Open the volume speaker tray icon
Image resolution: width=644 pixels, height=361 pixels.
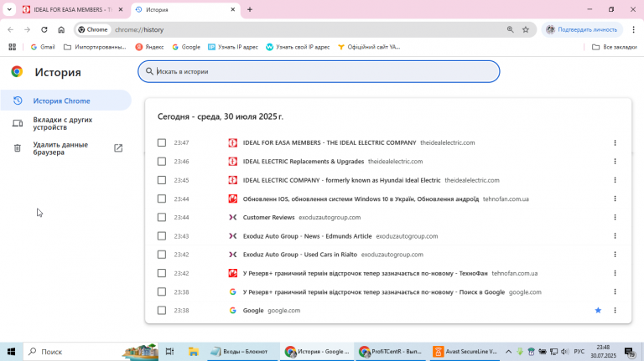565,352
